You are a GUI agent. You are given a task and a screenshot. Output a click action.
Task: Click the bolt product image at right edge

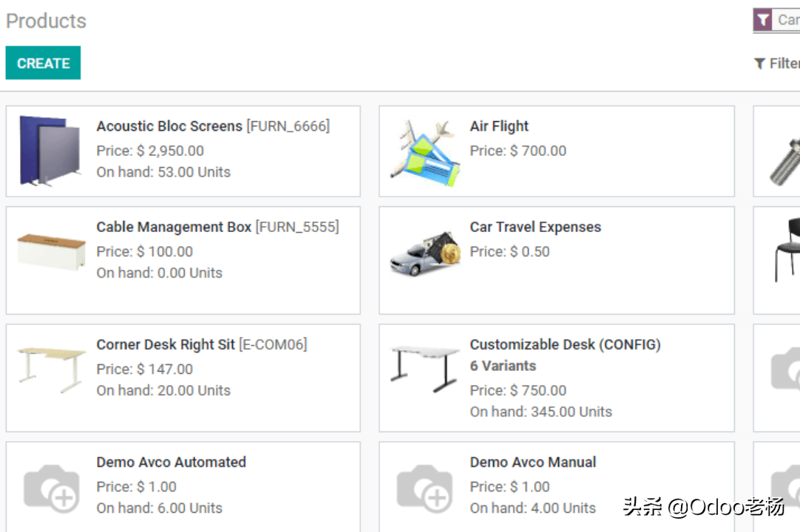[x=785, y=163]
